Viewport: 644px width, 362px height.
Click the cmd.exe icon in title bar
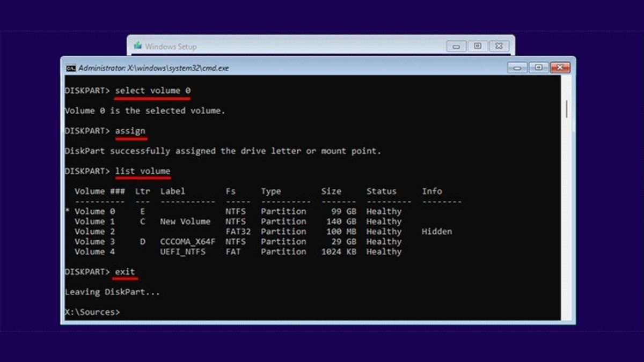click(x=70, y=68)
